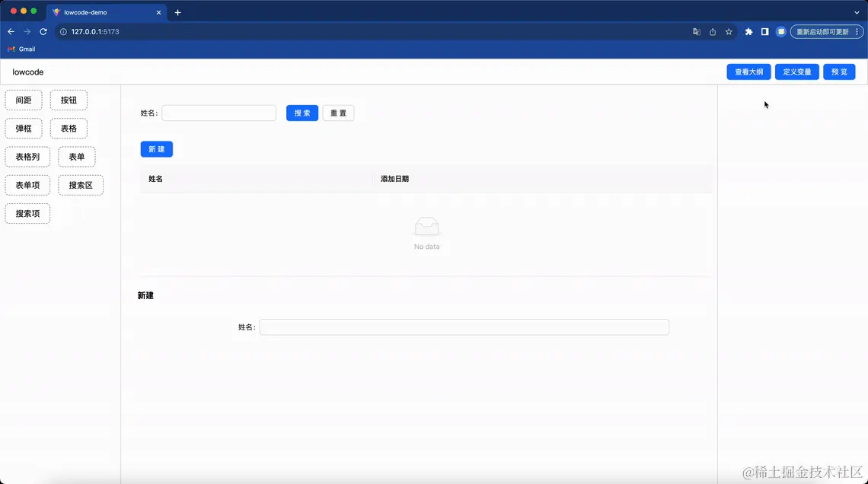Select the 弹框 component
Viewport: 868px width, 484px height.
[24, 129]
